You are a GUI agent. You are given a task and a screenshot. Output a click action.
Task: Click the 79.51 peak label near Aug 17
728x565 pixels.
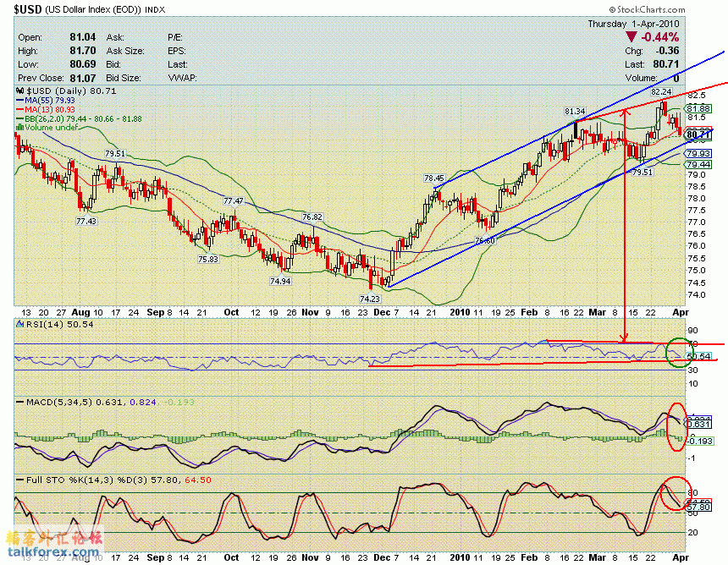coord(114,154)
